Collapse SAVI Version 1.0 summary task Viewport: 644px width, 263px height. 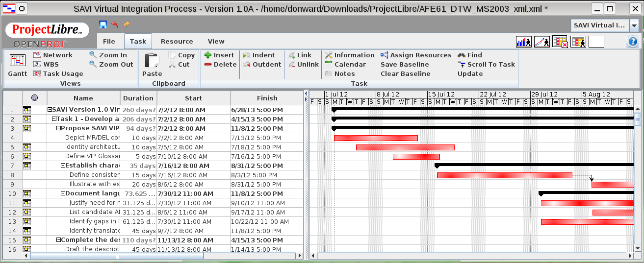coord(50,110)
